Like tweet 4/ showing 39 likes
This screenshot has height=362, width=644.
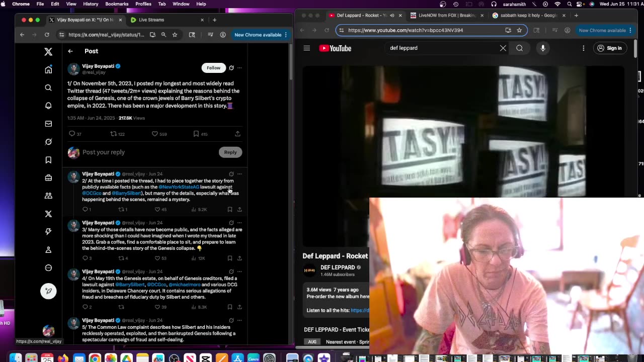click(x=157, y=307)
